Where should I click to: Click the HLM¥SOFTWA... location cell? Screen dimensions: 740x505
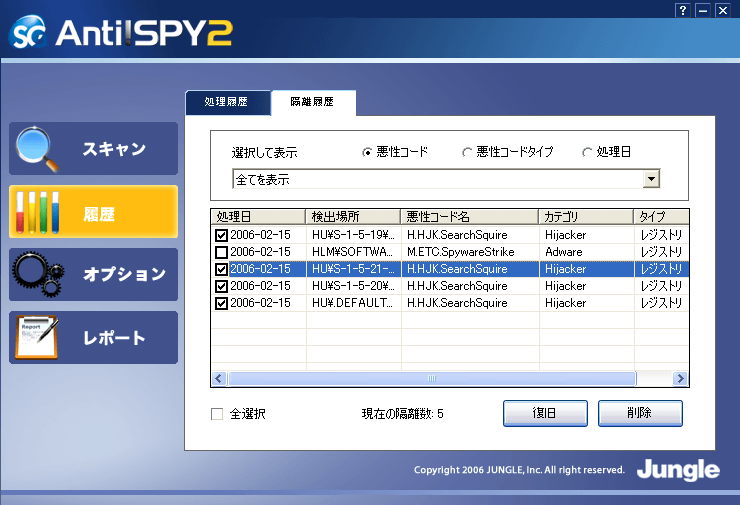pos(353,252)
